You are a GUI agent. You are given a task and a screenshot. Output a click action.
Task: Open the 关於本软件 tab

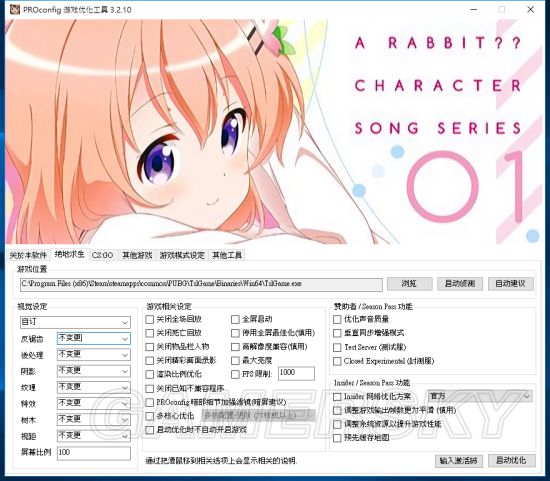(28, 255)
